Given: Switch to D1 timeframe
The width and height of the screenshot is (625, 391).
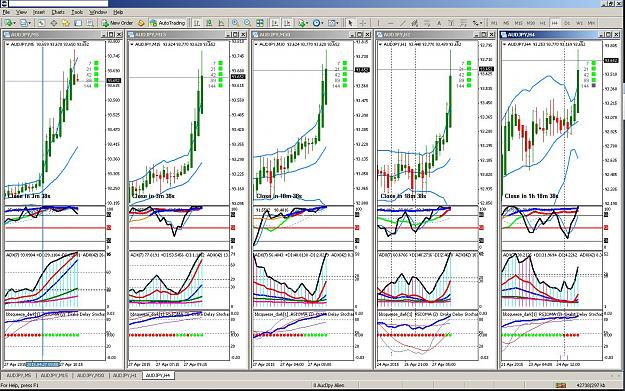Looking at the screenshot, I should (x=567, y=23).
